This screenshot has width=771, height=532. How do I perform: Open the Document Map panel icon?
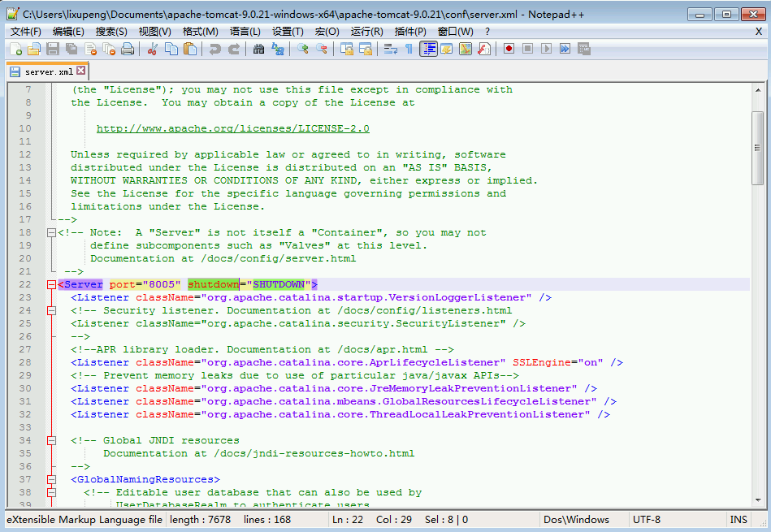(x=466, y=49)
